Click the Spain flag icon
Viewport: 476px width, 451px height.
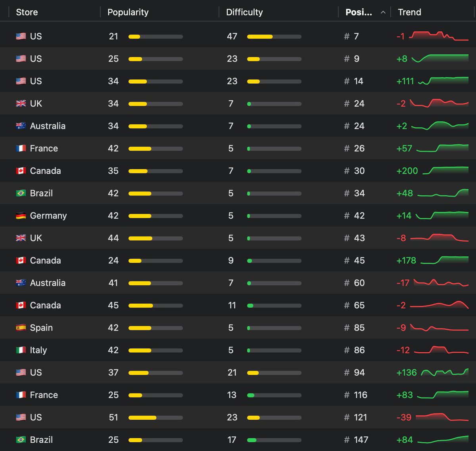[x=21, y=327]
